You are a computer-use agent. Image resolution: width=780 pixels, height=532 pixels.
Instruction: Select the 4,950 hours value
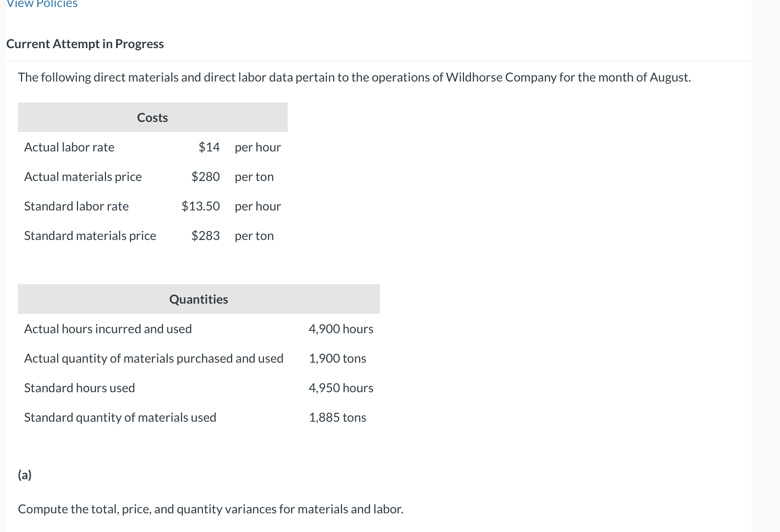(x=341, y=388)
